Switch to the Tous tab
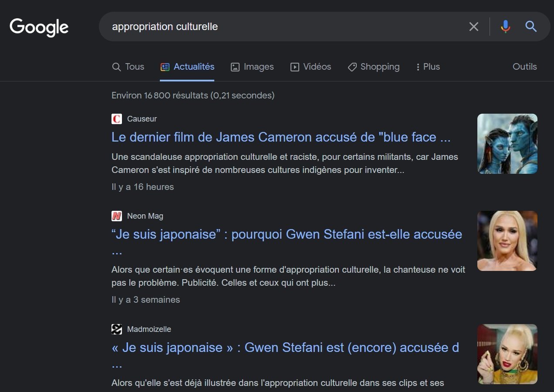Image resolution: width=554 pixels, height=392 pixels. (128, 67)
